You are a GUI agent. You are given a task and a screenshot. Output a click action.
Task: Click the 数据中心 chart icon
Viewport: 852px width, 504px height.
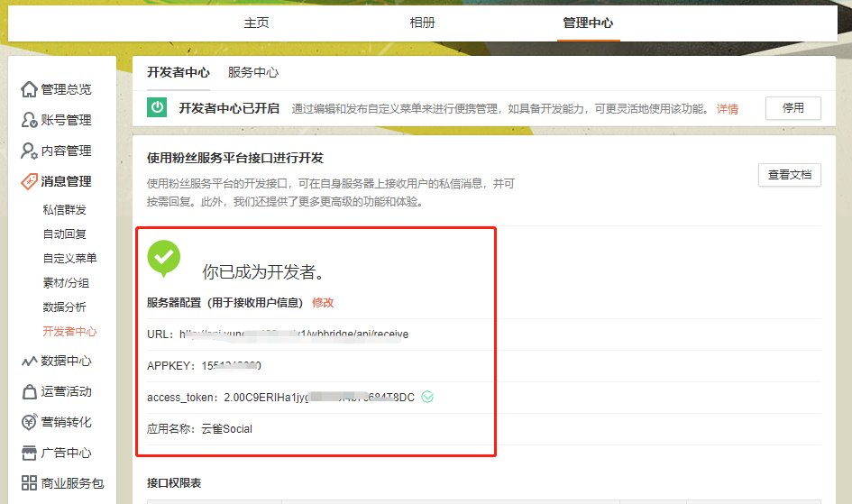(30, 361)
